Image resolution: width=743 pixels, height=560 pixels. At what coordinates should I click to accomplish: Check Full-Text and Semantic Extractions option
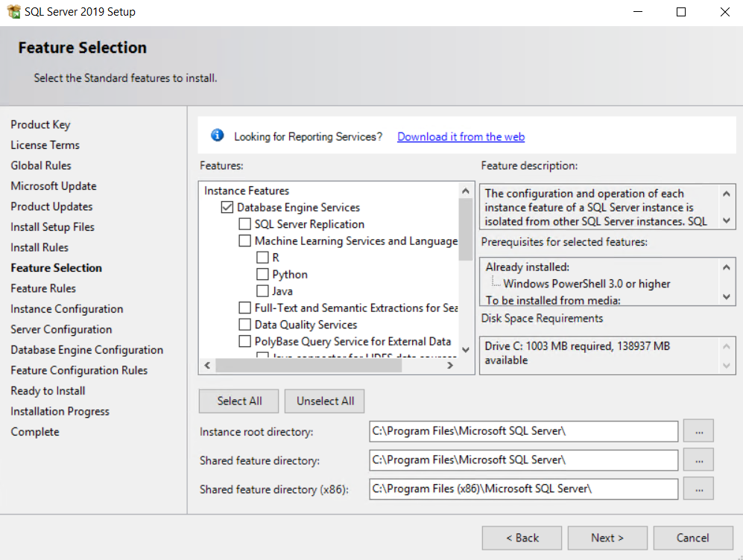pos(245,308)
